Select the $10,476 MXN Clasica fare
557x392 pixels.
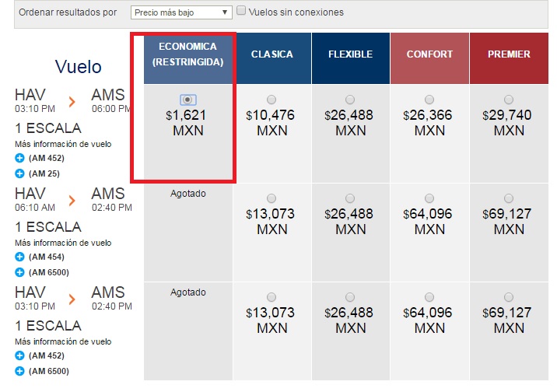[271, 100]
